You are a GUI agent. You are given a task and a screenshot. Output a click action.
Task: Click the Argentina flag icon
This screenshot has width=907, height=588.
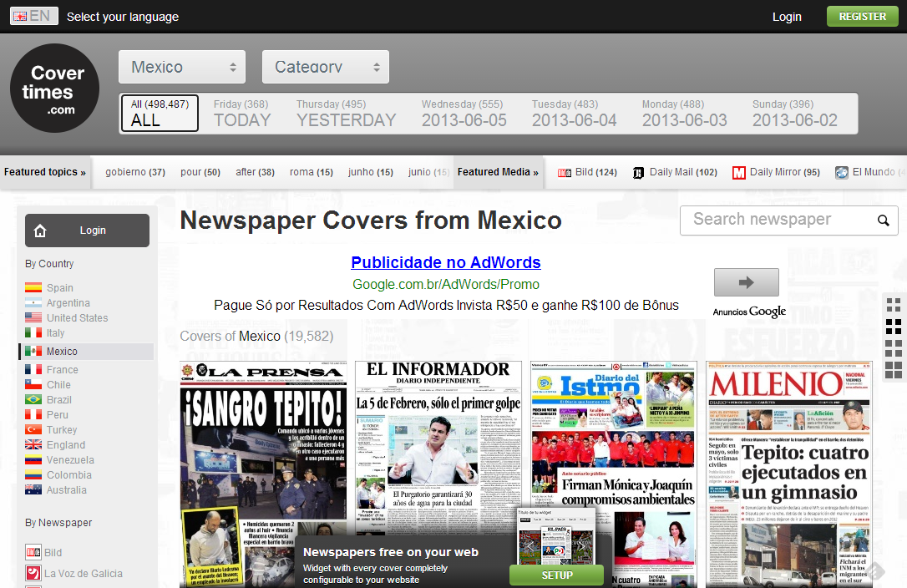coord(33,302)
